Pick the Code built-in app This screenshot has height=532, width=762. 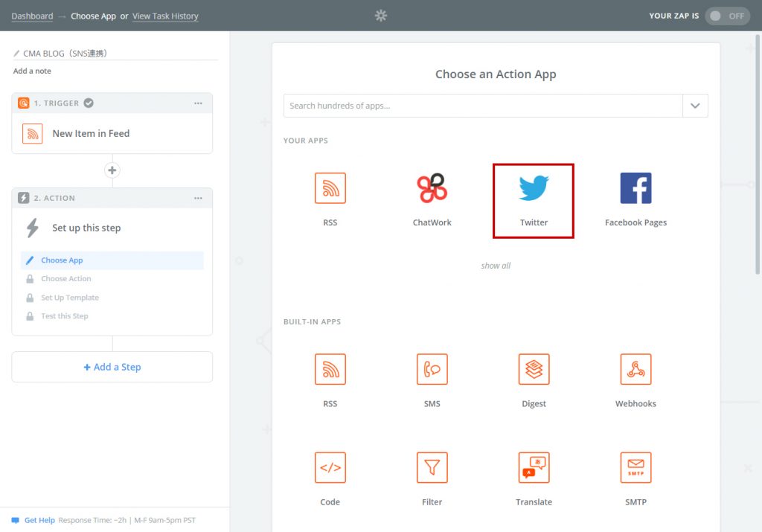click(x=330, y=467)
